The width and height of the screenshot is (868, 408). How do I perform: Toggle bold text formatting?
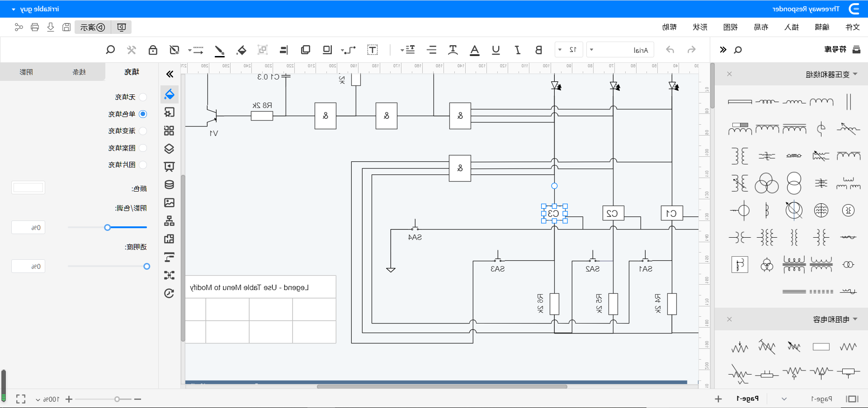point(538,50)
